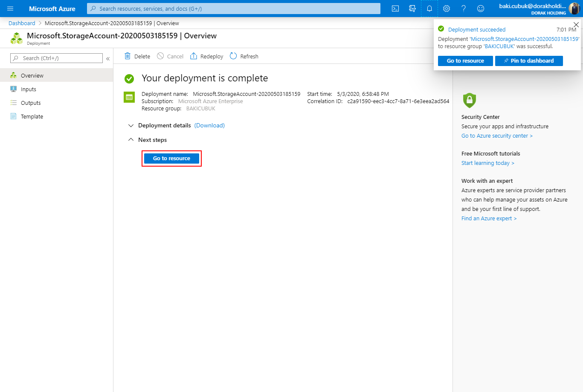
Task: Click the Delete trash icon
Action: (128, 56)
